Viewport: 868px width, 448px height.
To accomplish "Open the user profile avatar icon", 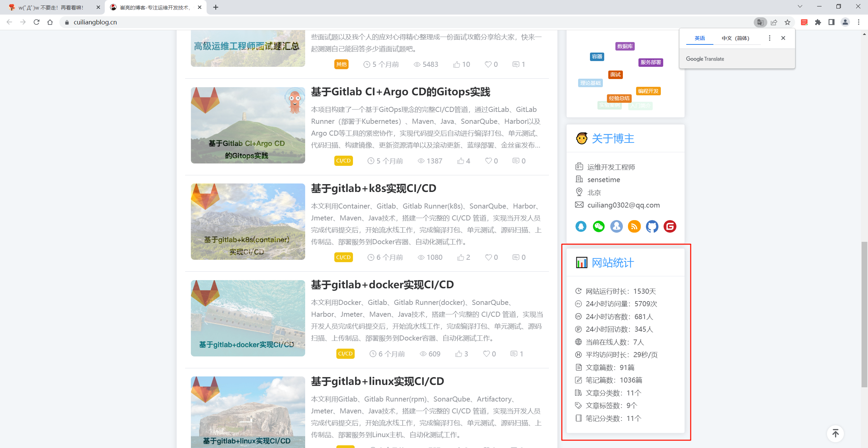I will [845, 22].
